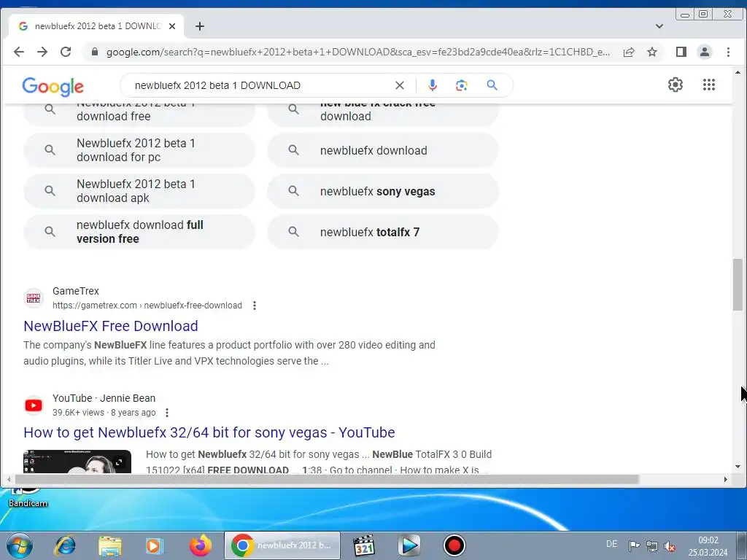Viewport: 747px width, 560px height.
Task: Go forward in browser history
Action: [42, 52]
